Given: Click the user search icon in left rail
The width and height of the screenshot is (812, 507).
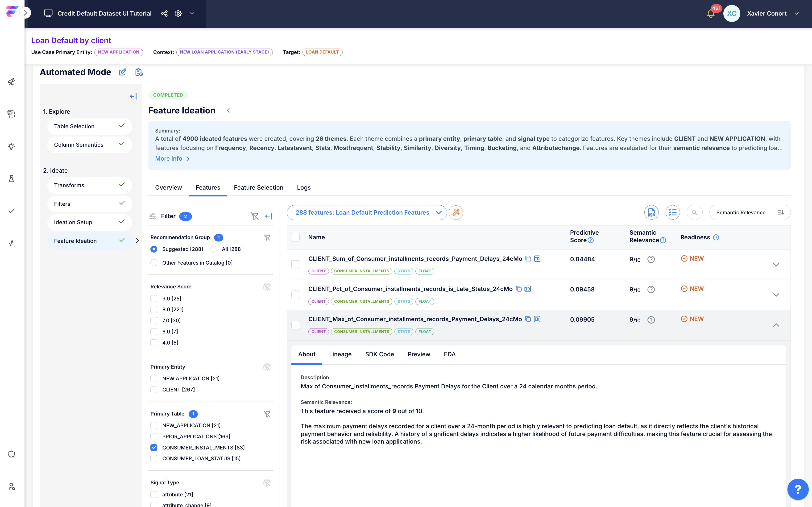Looking at the screenshot, I should pos(11,486).
